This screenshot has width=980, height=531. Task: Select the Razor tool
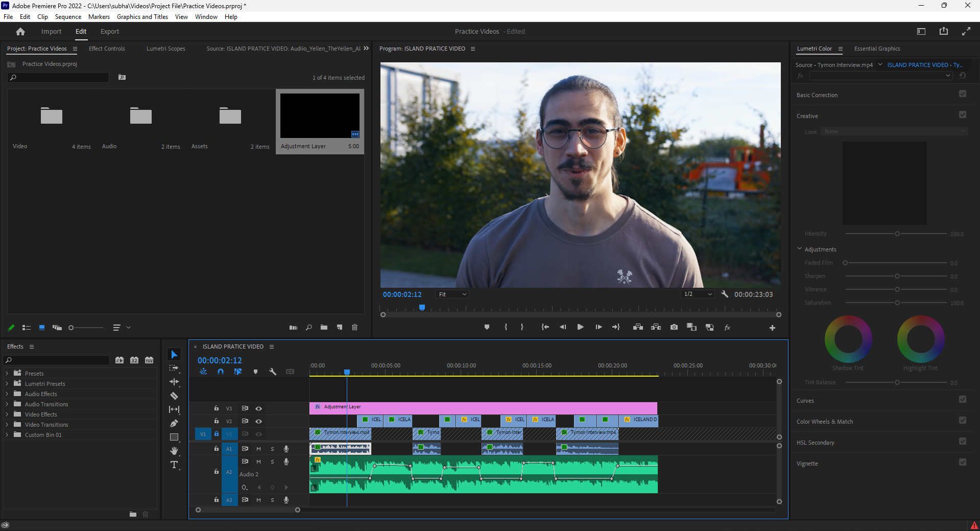pos(174,396)
